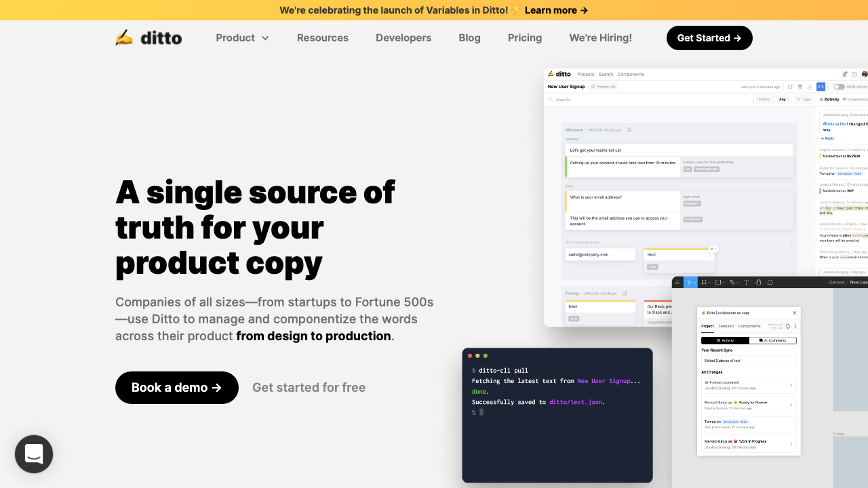Screen dimensions: 868x488
Task: Select the Activity segment in plugin panel
Action: coord(725,340)
